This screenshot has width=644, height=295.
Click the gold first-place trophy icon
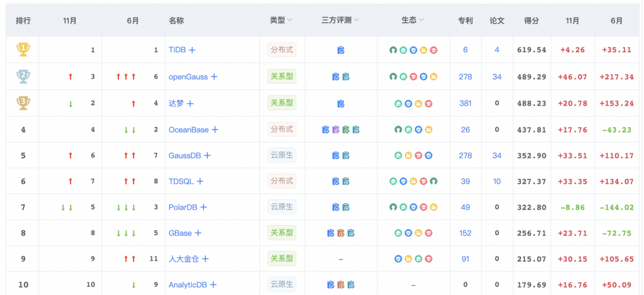pyautogui.click(x=23, y=50)
